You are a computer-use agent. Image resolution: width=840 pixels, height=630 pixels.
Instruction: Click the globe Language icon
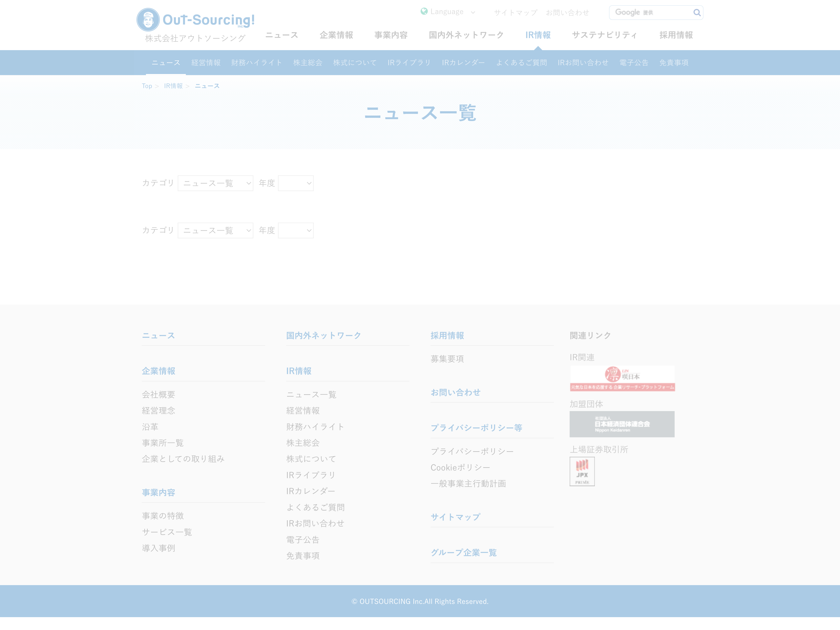pyautogui.click(x=424, y=11)
